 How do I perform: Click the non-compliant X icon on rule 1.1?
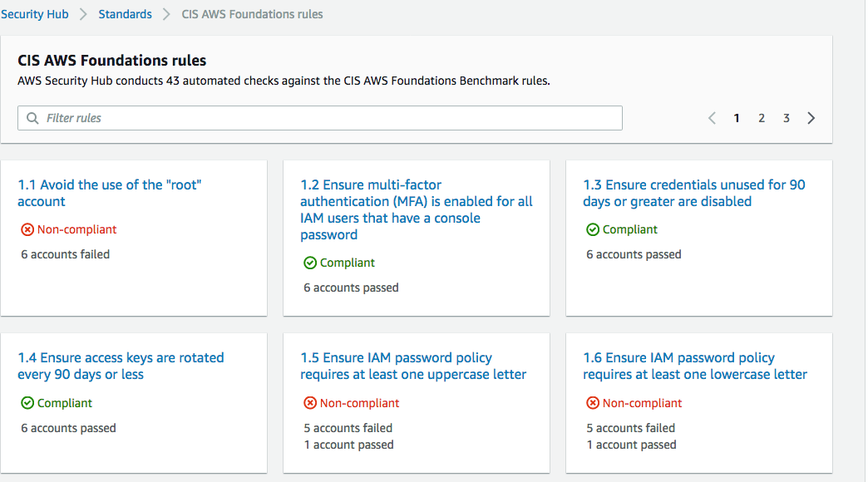[x=27, y=229]
